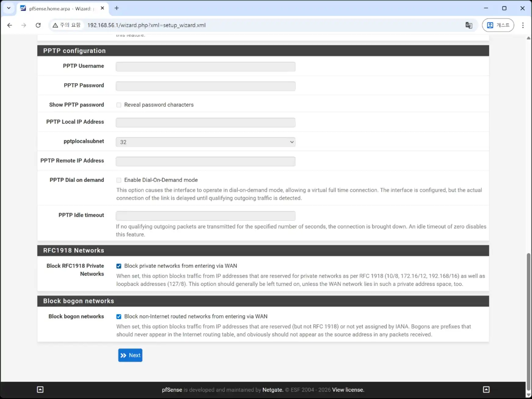Click the Next button
Viewport: 532px width, 399px height.
click(x=130, y=355)
